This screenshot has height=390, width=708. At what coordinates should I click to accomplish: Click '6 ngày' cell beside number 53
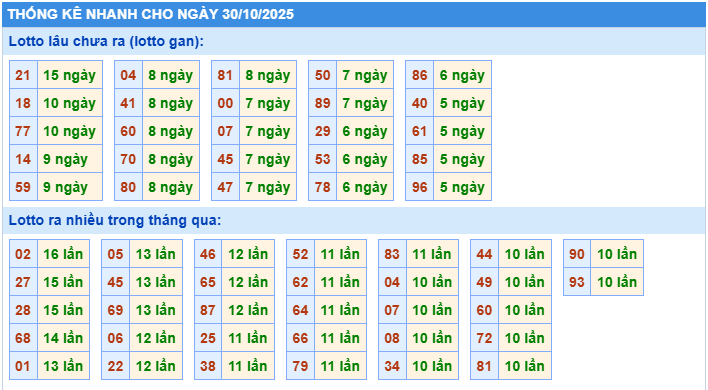(365, 159)
